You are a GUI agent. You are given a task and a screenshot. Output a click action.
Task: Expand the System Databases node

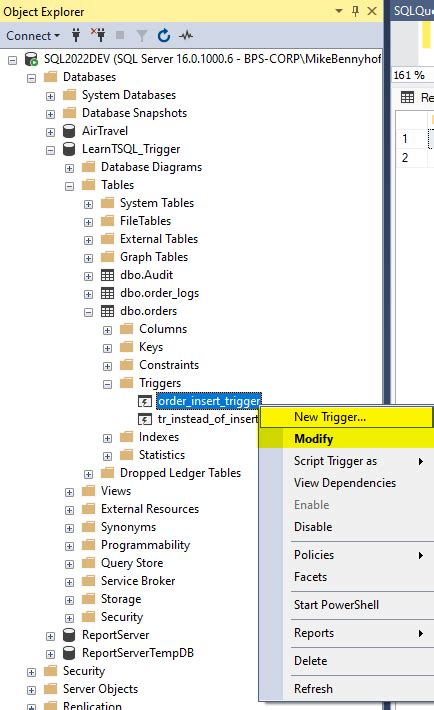50,96
